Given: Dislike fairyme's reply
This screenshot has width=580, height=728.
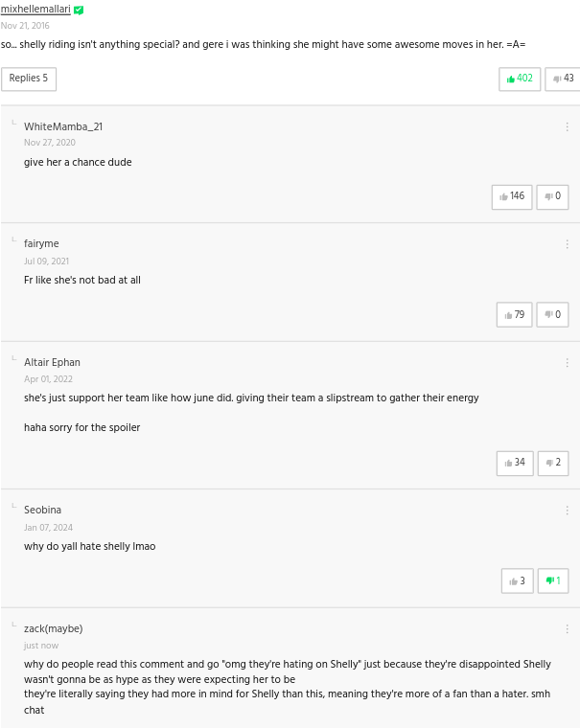Looking at the screenshot, I should pos(552,315).
